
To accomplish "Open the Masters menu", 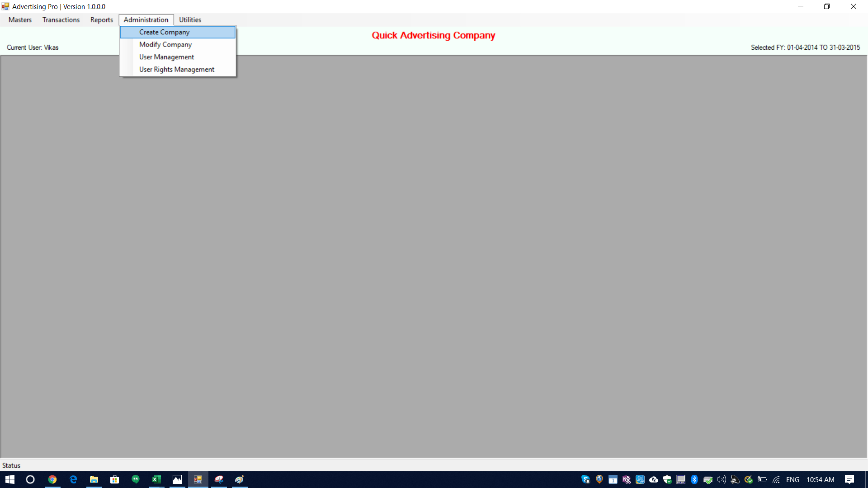I will [x=20, y=20].
